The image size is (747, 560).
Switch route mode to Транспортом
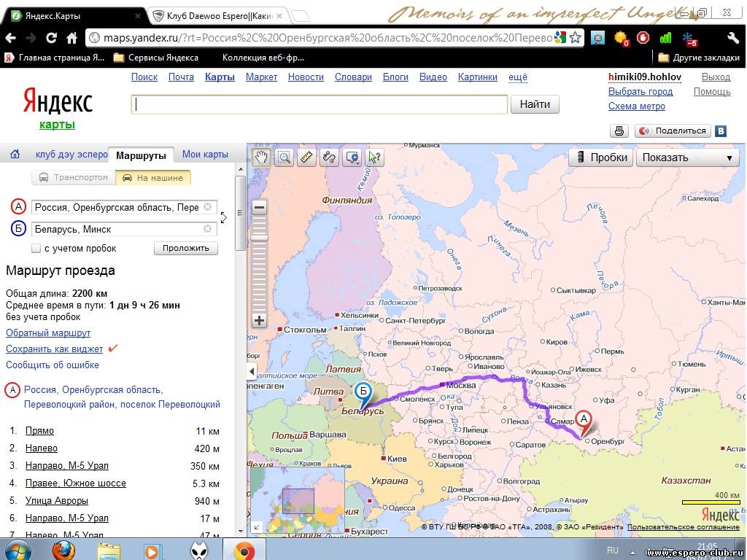click(x=74, y=178)
